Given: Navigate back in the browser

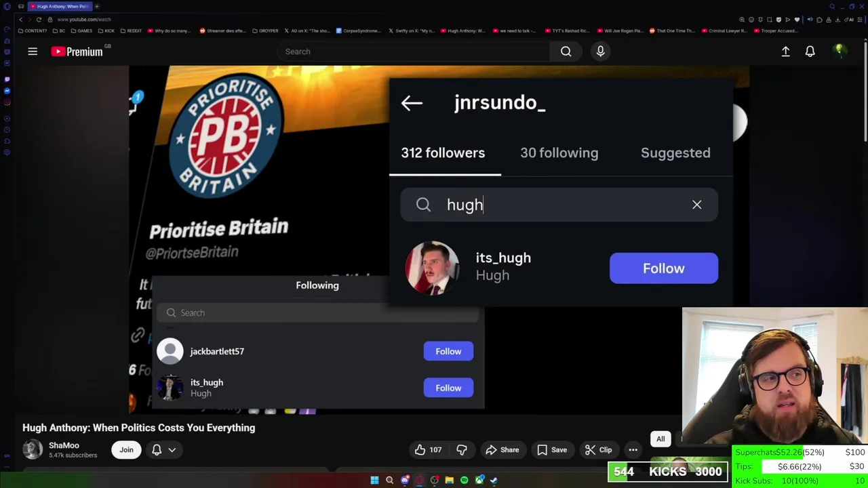Looking at the screenshot, I should click(x=20, y=20).
